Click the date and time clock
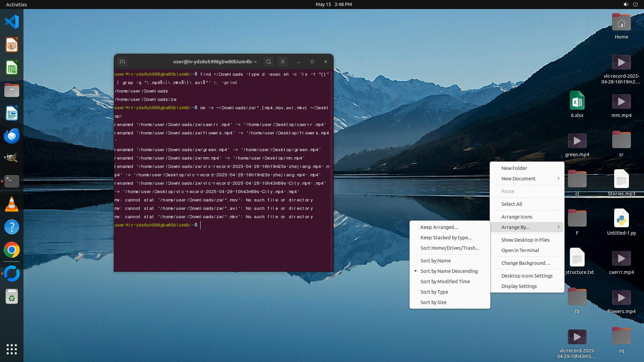 333,4
